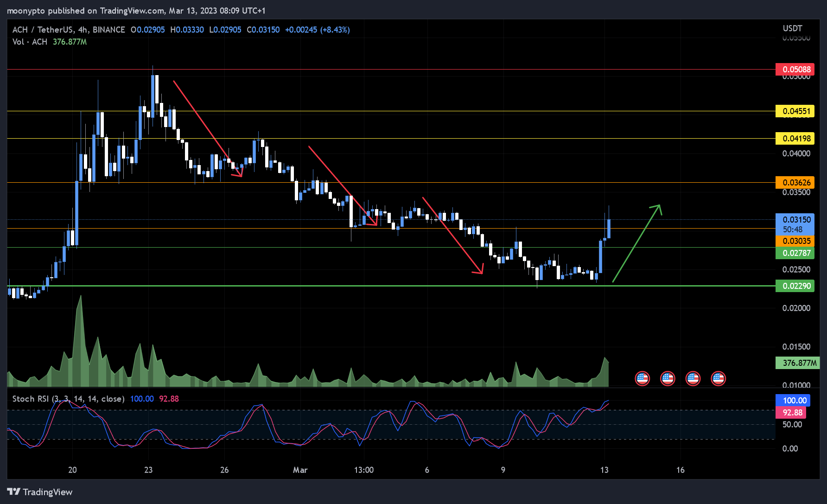Click the date label 20 on time axis
This screenshot has height=504, width=827.
(72, 470)
